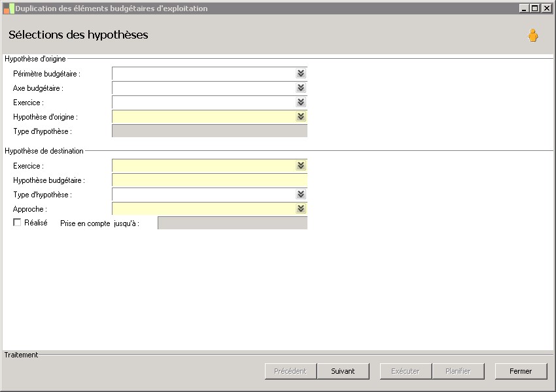This screenshot has width=556, height=392.
Task: Expand the Périmètre budgétaire dropdown
Action: click(301, 74)
